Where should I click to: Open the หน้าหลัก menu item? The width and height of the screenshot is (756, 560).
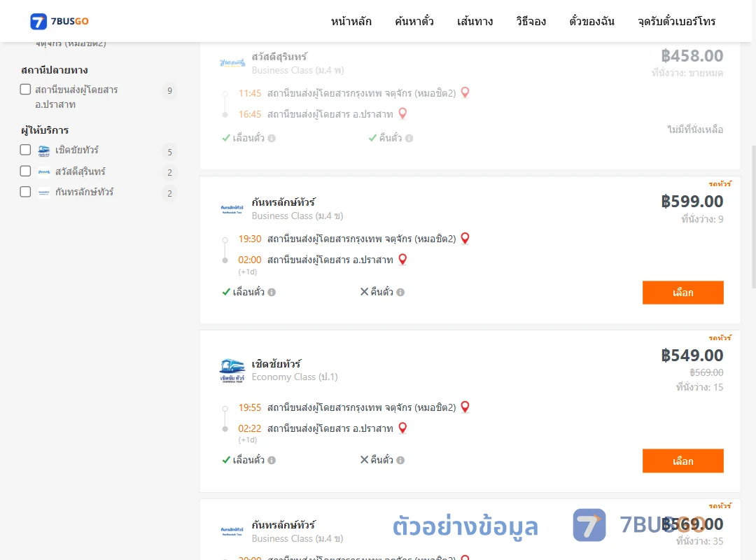coord(351,21)
